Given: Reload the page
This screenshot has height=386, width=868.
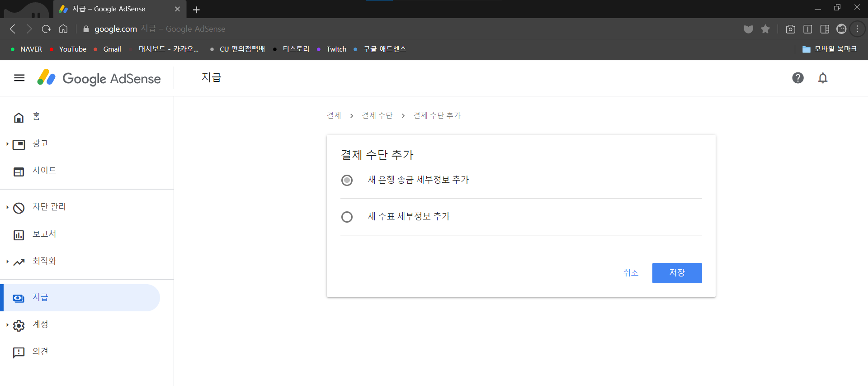Looking at the screenshot, I should click(x=46, y=29).
